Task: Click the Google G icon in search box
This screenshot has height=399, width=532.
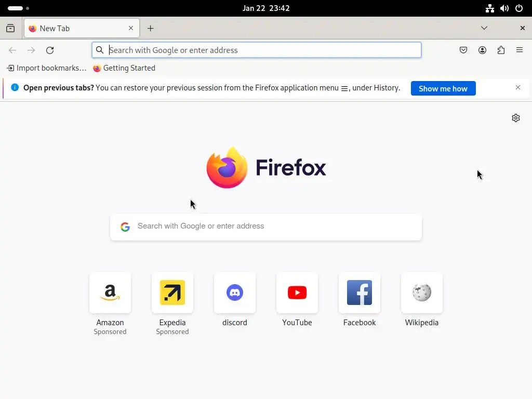Action: pos(125,227)
